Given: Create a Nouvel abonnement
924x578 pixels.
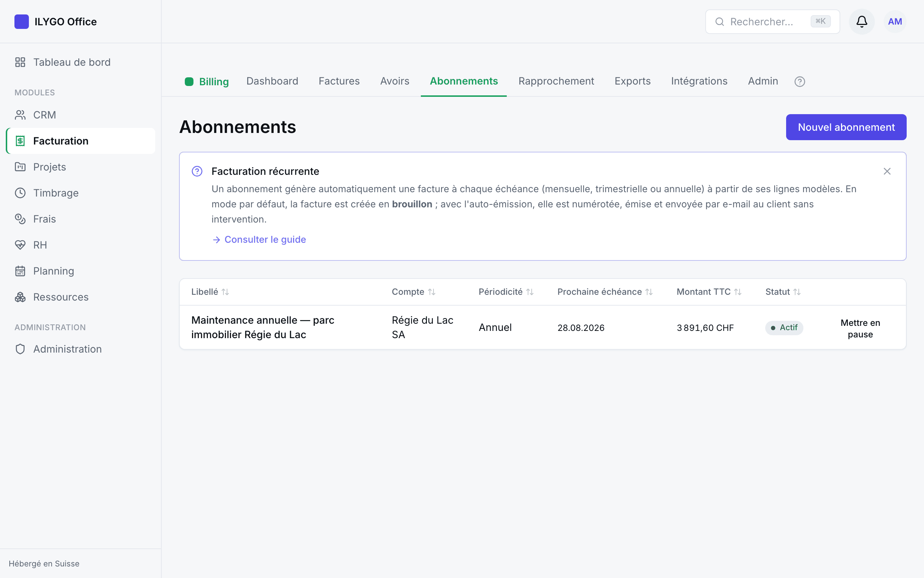Looking at the screenshot, I should click(x=846, y=127).
